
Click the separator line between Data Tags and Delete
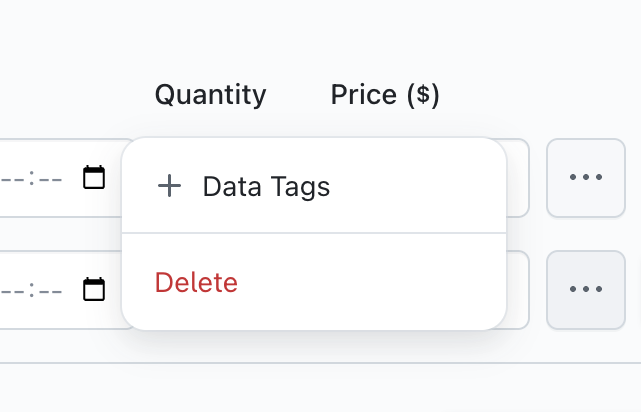[x=313, y=233]
